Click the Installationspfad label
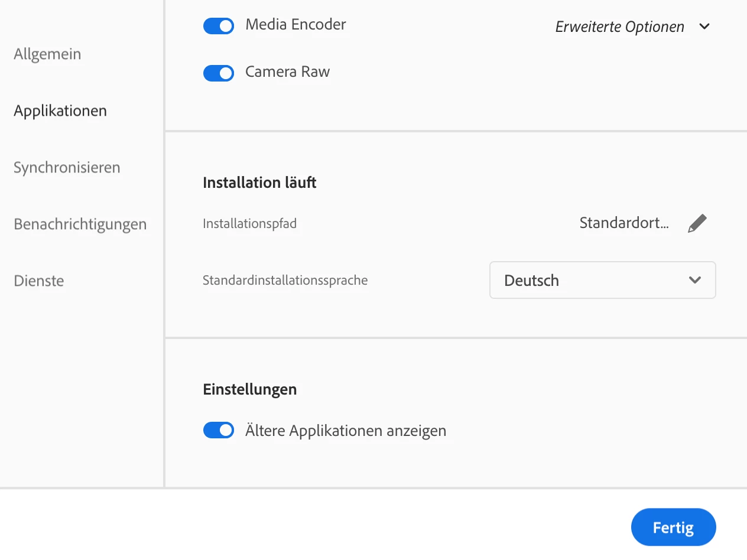747x560 pixels. [249, 224]
